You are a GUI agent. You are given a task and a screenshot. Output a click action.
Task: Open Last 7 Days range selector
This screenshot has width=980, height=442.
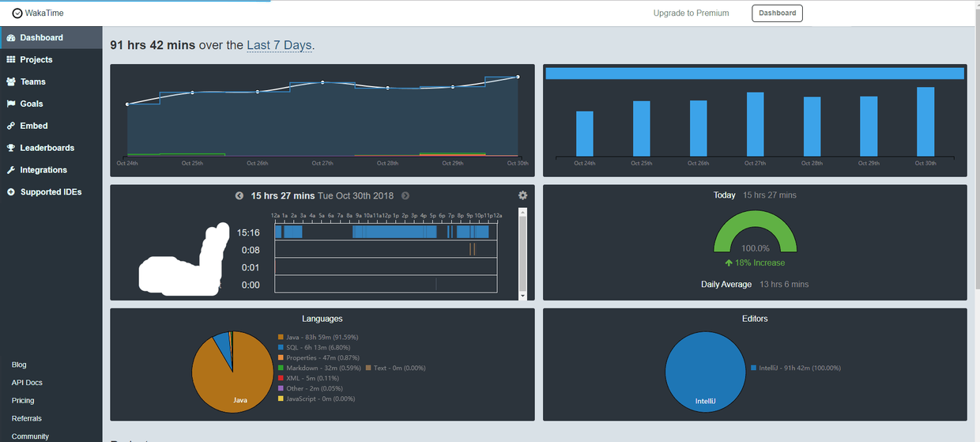279,45
